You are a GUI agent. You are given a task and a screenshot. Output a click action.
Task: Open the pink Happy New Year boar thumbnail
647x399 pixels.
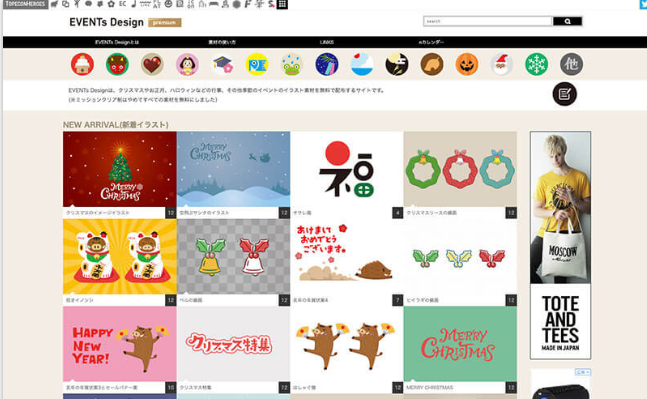(x=120, y=344)
